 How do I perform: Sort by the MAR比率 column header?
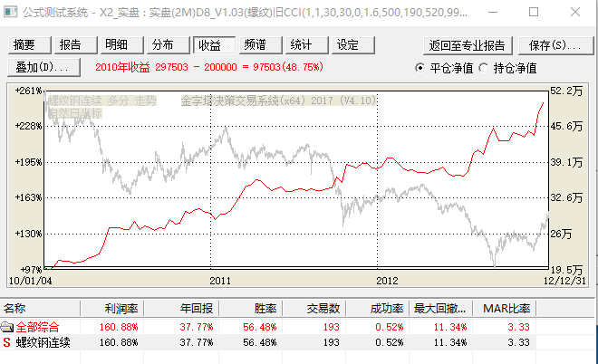504,309
